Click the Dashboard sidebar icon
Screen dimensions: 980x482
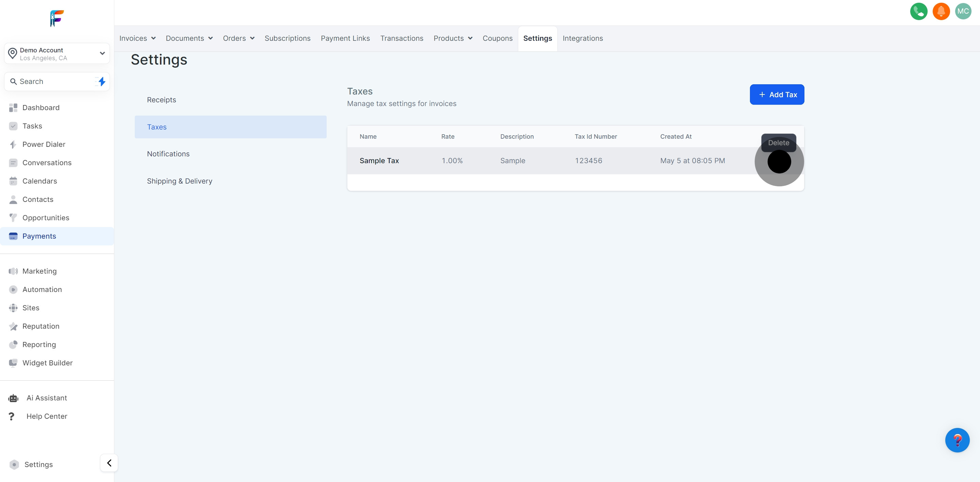pyautogui.click(x=13, y=107)
